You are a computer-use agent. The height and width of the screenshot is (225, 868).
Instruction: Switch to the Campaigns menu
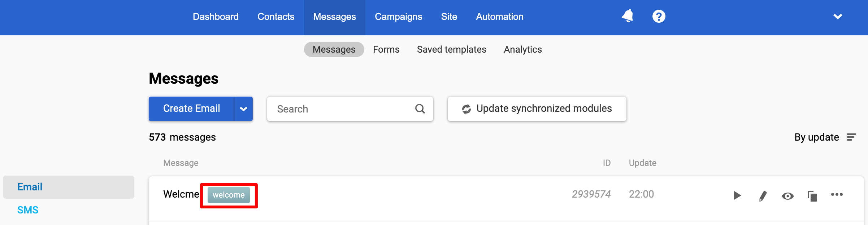(x=398, y=17)
